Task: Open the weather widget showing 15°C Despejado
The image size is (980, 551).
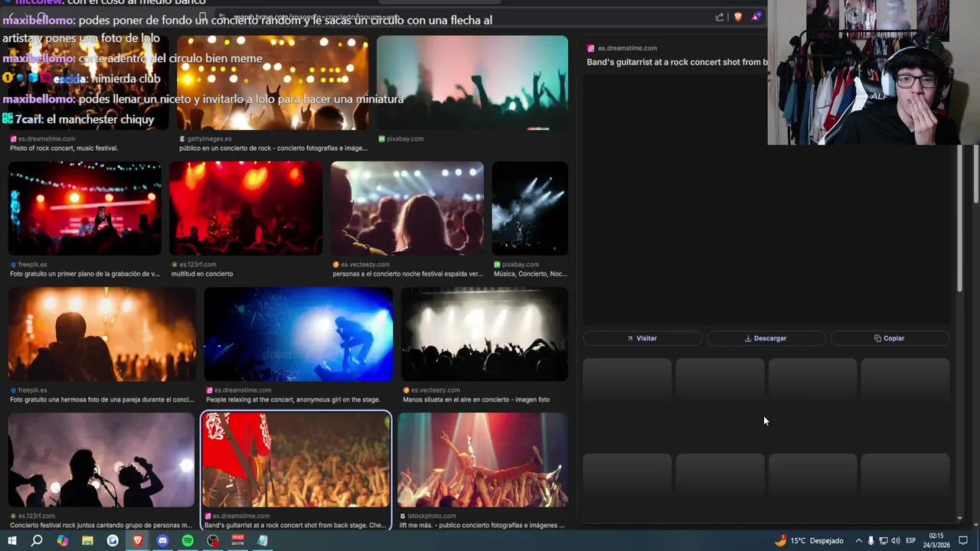Action: pyautogui.click(x=808, y=540)
